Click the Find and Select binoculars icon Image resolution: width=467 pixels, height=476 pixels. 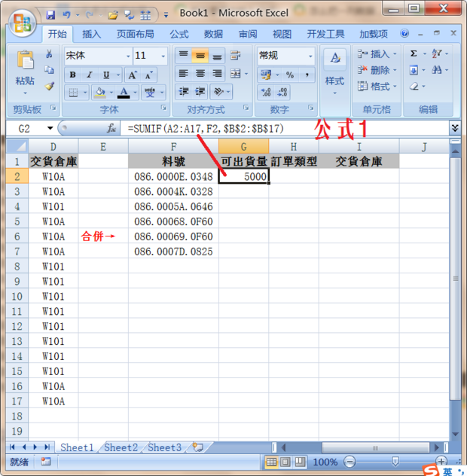(437, 70)
